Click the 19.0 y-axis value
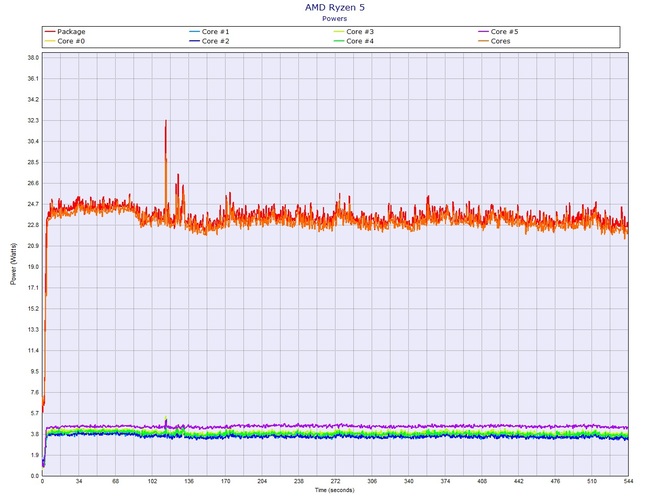 pos(33,267)
